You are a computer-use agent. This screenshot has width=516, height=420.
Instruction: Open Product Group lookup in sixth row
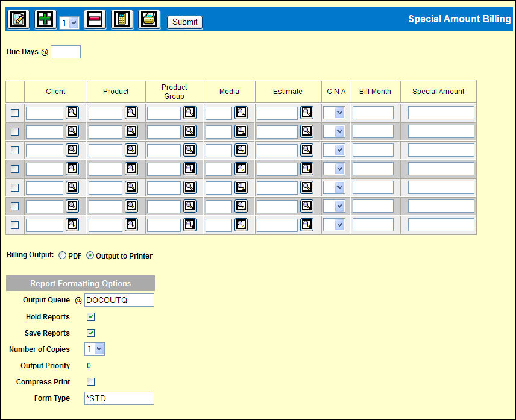[x=190, y=206]
